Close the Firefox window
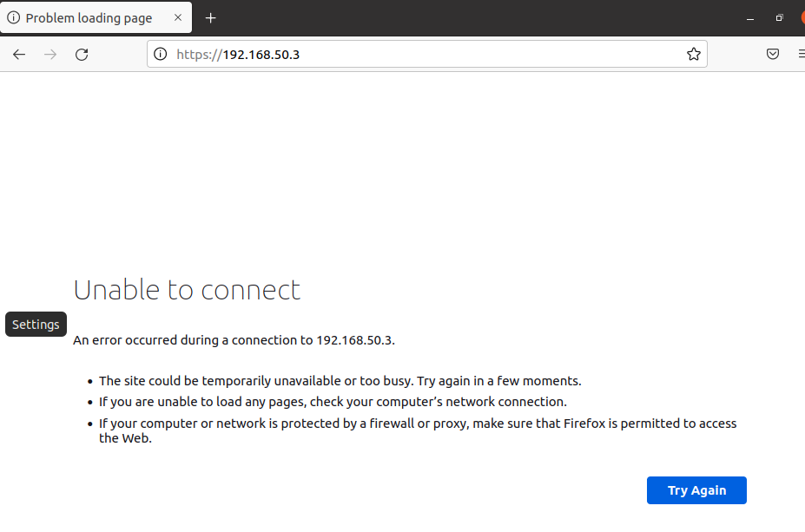 (x=802, y=18)
